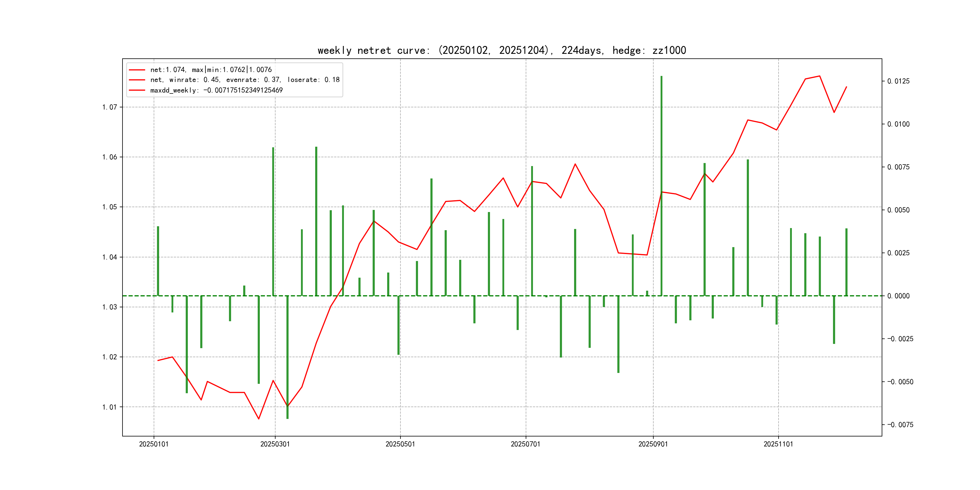
Task: Click the last green bar on the right
Action: tap(847, 262)
